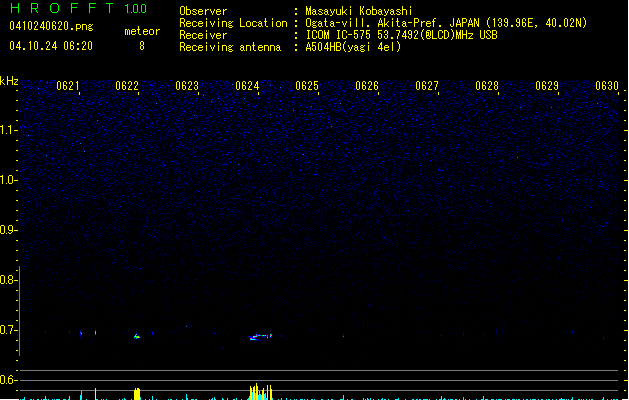The image size is (629, 400).
Task: Click the 1.0 kHz axis label
Action: 8,180
